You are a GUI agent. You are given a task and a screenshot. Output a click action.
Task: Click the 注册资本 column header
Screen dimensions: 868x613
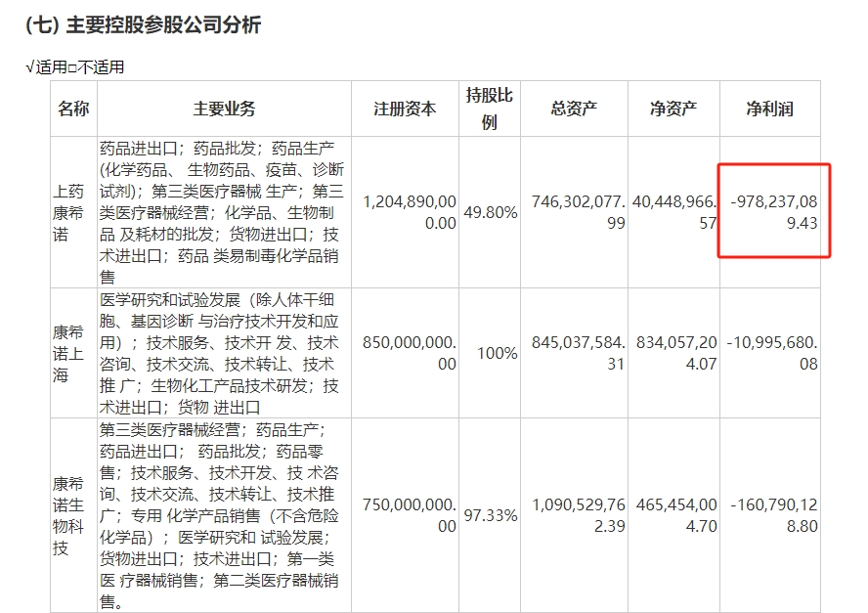click(405, 109)
